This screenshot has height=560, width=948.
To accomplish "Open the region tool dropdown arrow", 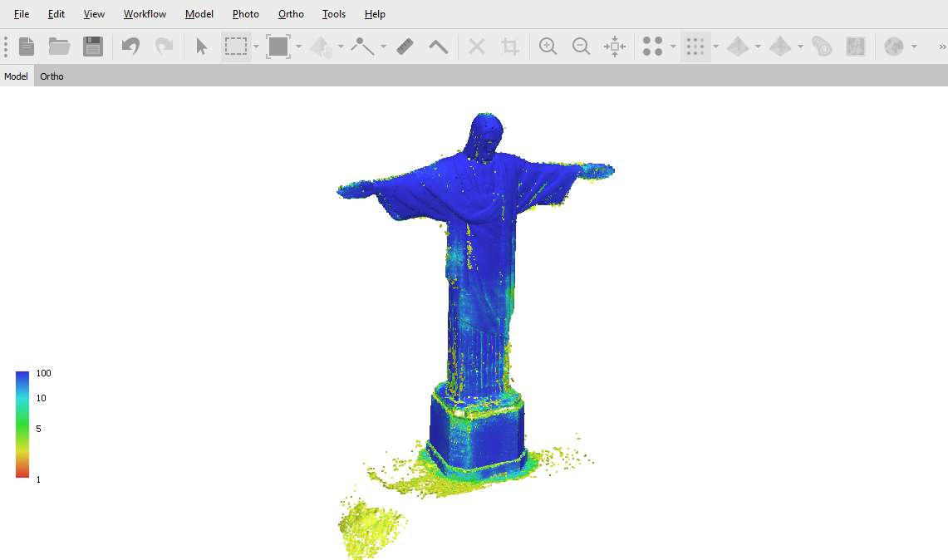I will (298, 47).
